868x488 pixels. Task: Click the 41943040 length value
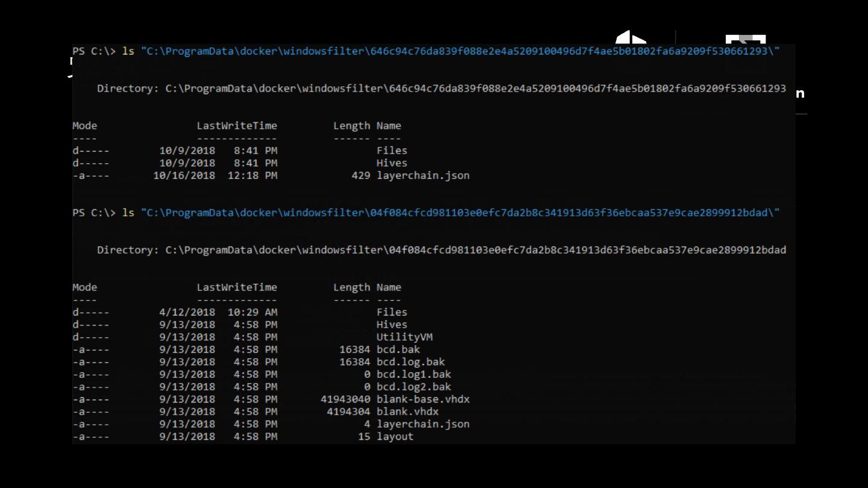[345, 399]
